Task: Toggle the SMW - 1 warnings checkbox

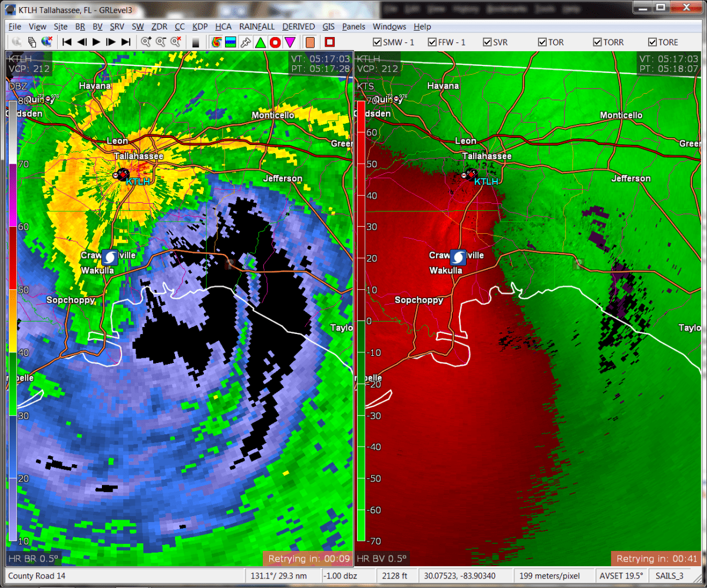Action: (378, 42)
